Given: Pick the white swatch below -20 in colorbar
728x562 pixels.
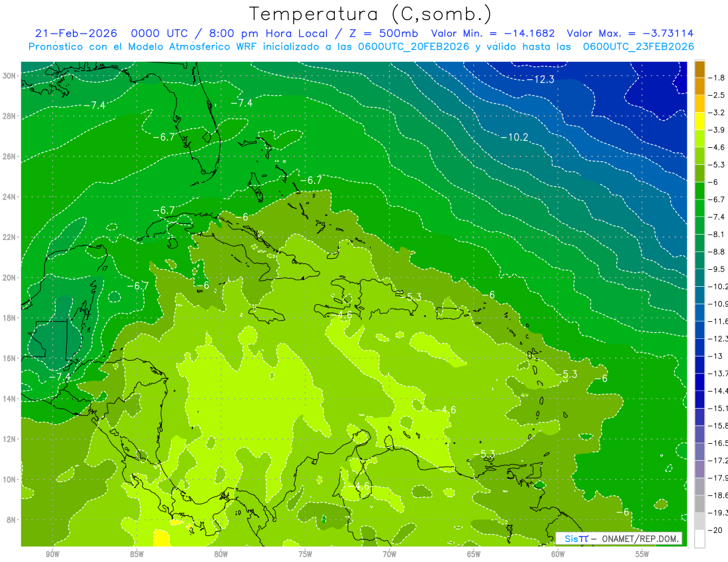Looking at the screenshot, I should (699, 539).
